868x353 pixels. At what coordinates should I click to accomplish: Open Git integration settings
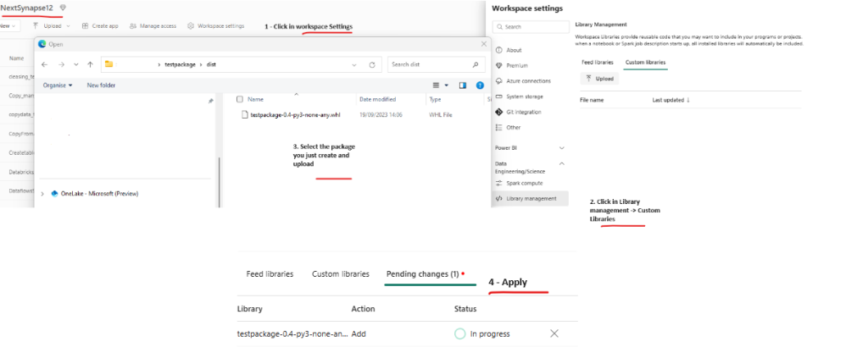518,112
